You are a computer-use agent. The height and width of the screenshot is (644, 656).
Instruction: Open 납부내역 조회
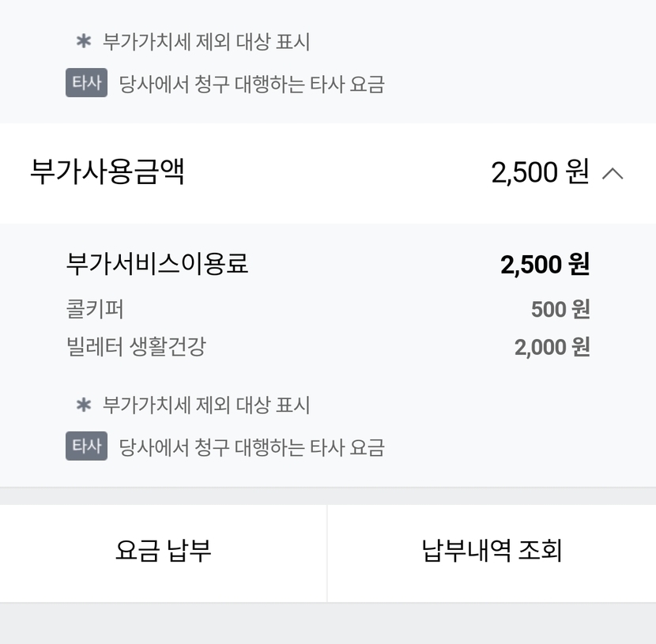(492, 551)
